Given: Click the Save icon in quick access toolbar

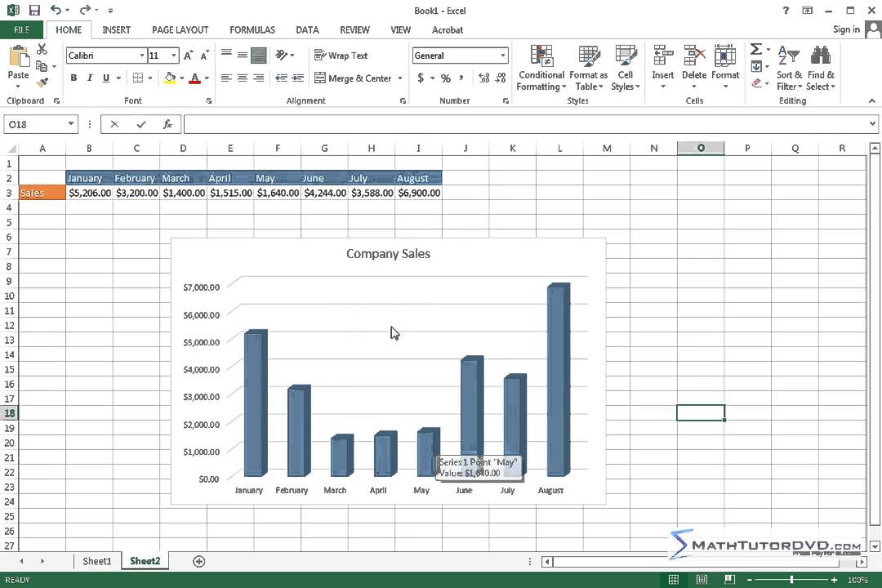Looking at the screenshot, I should click(34, 10).
